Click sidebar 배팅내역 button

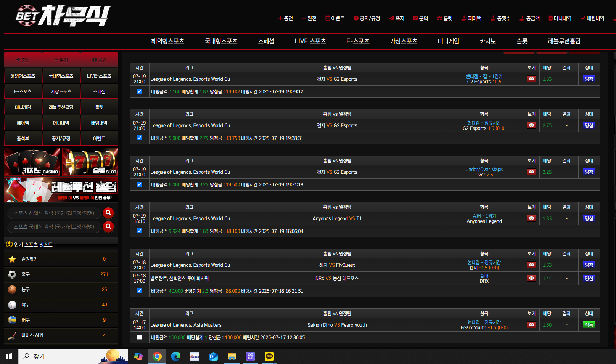point(99,123)
